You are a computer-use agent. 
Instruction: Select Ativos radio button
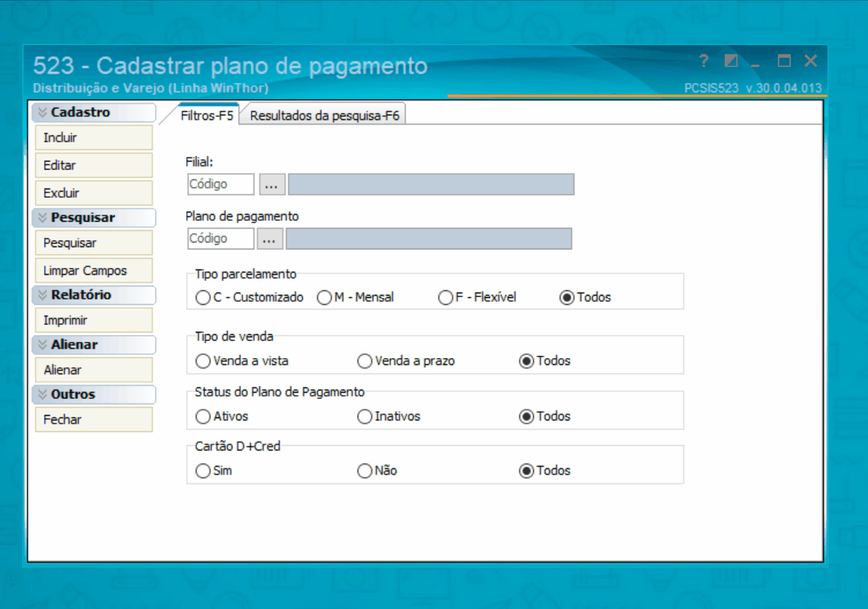203,417
